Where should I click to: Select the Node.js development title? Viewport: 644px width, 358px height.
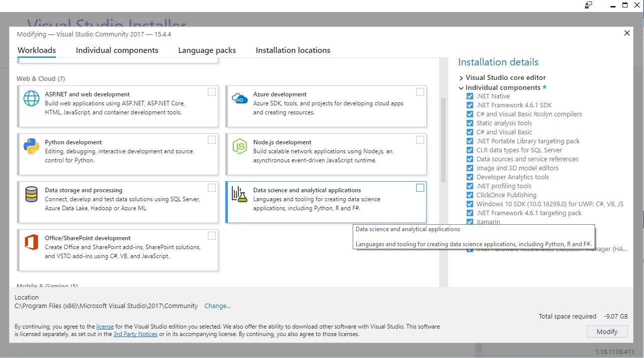[x=282, y=142]
